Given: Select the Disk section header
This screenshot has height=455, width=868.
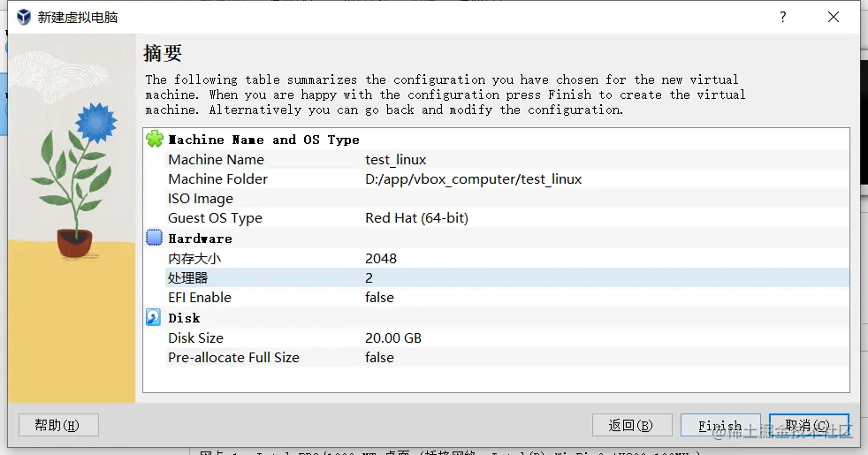Looking at the screenshot, I should pyautogui.click(x=184, y=318).
